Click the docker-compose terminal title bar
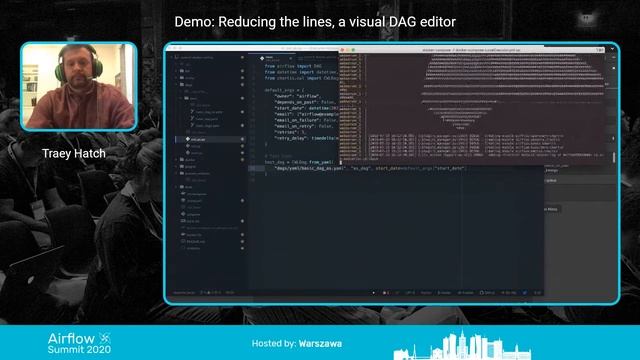Viewport: 640px width, 360px height. pos(471,50)
